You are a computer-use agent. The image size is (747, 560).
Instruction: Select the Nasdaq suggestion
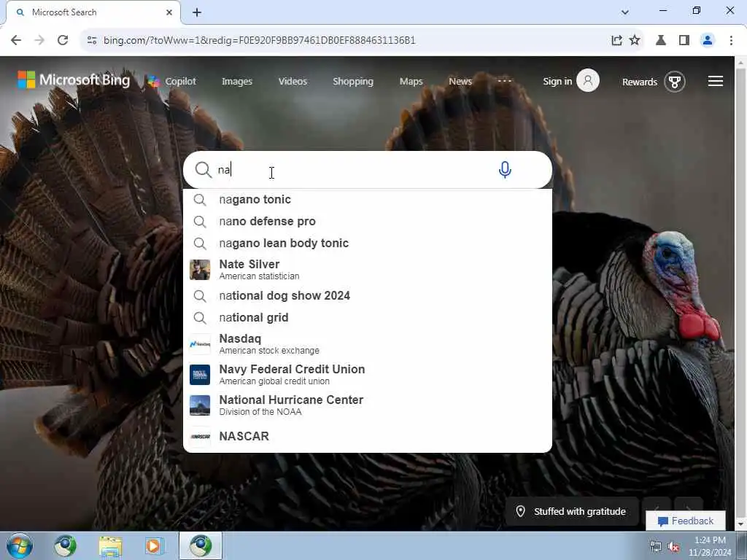coord(368,344)
